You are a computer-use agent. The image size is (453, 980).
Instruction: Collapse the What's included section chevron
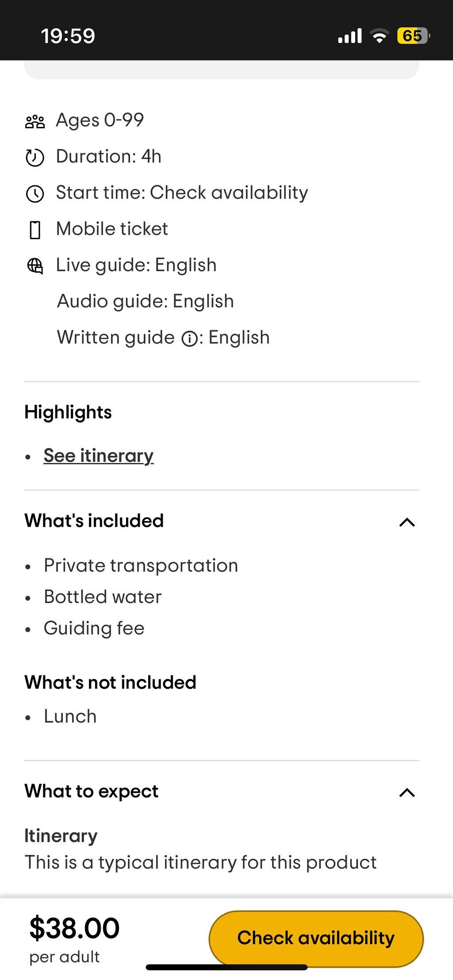[x=407, y=522]
